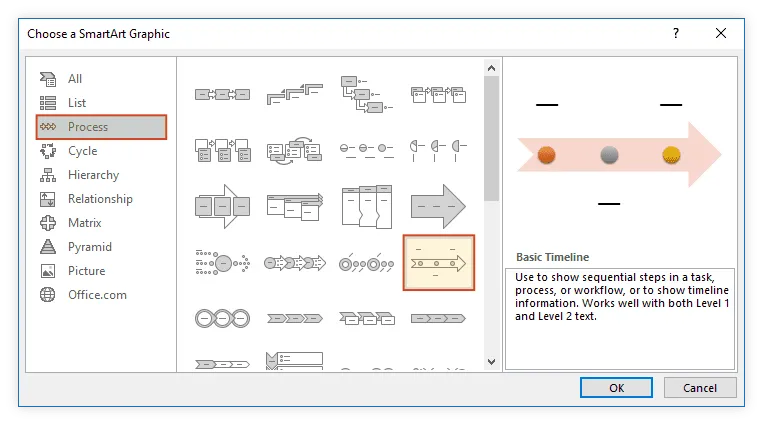Select the Process category
Image resolution: width=763 pixels, height=425 pixels.
tap(88, 127)
